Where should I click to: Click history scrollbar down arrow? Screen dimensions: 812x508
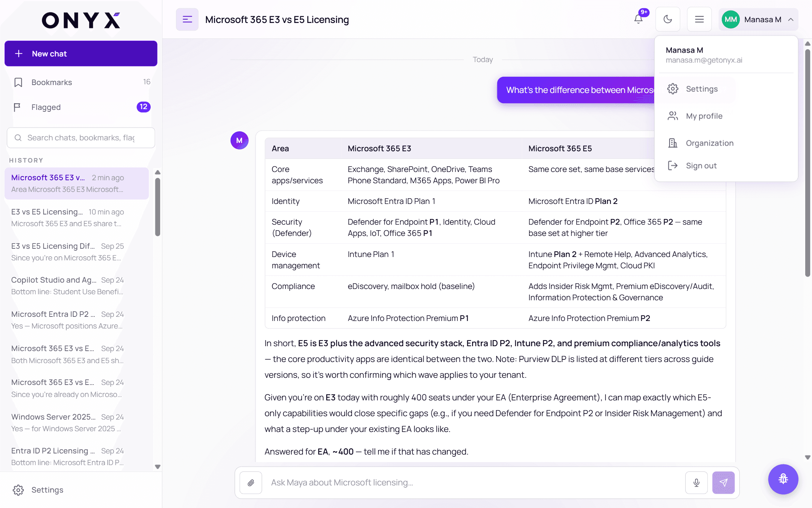tap(158, 467)
